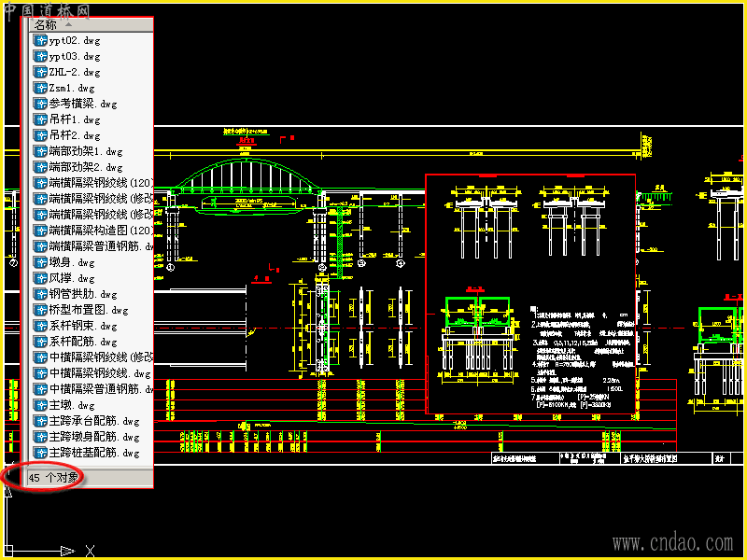Click the 主墩.dwg file icon

click(40, 405)
